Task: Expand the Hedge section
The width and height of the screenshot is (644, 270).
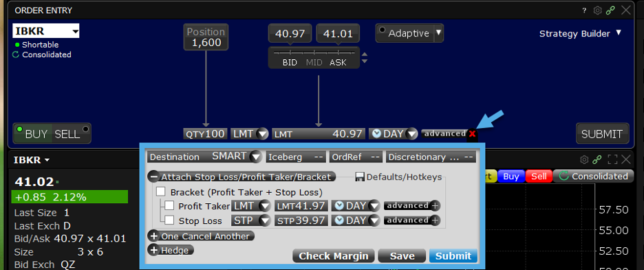Action: pos(154,250)
